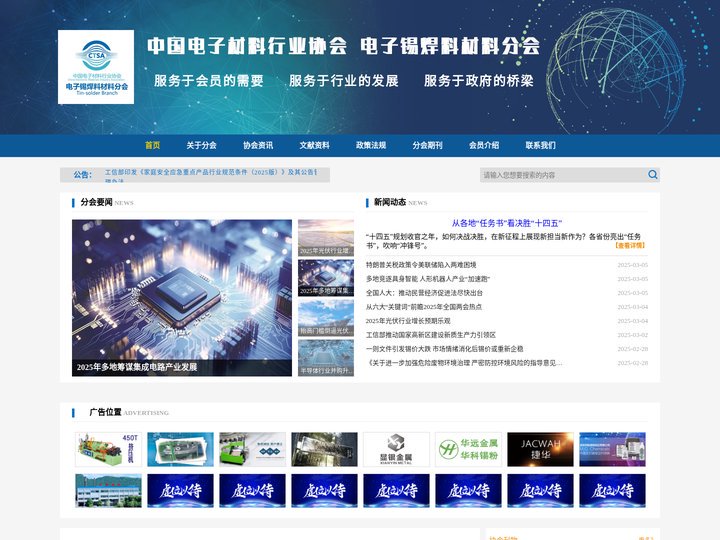Go to the 协会资讯 menu item
720x540 pixels.
pos(258,146)
